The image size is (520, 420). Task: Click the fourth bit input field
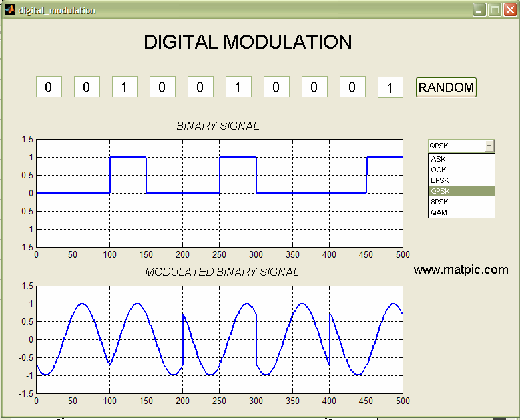pyautogui.click(x=162, y=87)
